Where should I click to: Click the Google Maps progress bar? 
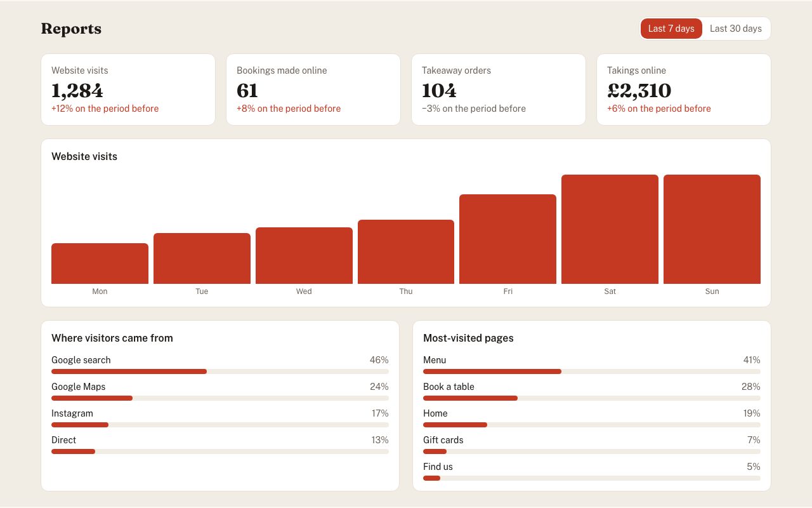coord(220,398)
